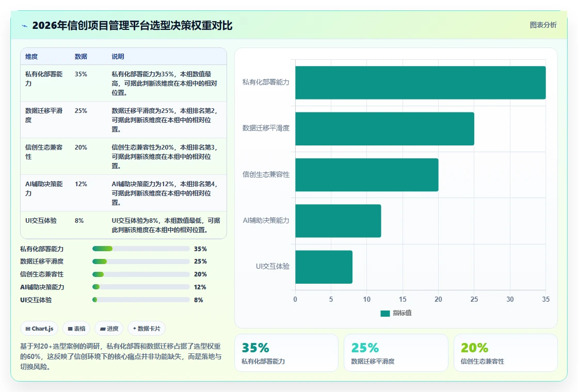The image size is (578, 392).
Task: Select the 20% 信创生态兼容性 data card
Action: (x=505, y=353)
